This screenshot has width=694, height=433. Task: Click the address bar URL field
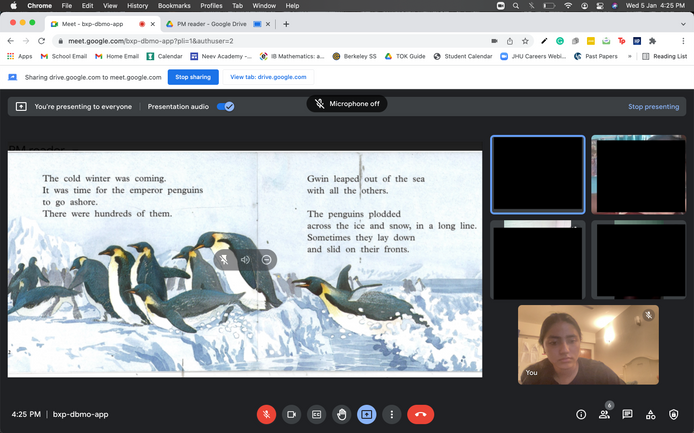[x=271, y=41]
